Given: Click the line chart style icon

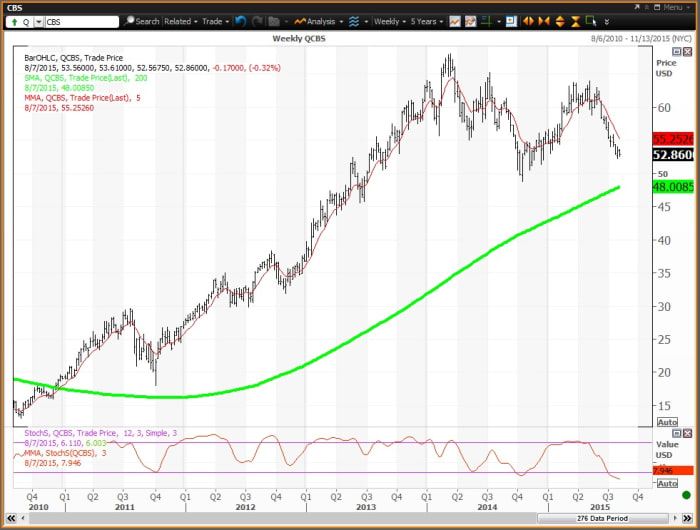Looking at the screenshot, I should [456, 21].
